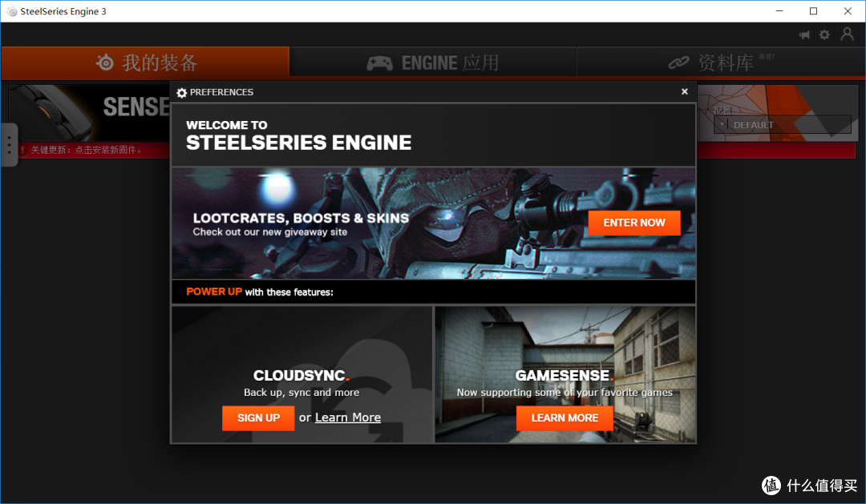Switch to the 我的装备 tab
The height and width of the screenshot is (504, 866).
[x=145, y=62]
